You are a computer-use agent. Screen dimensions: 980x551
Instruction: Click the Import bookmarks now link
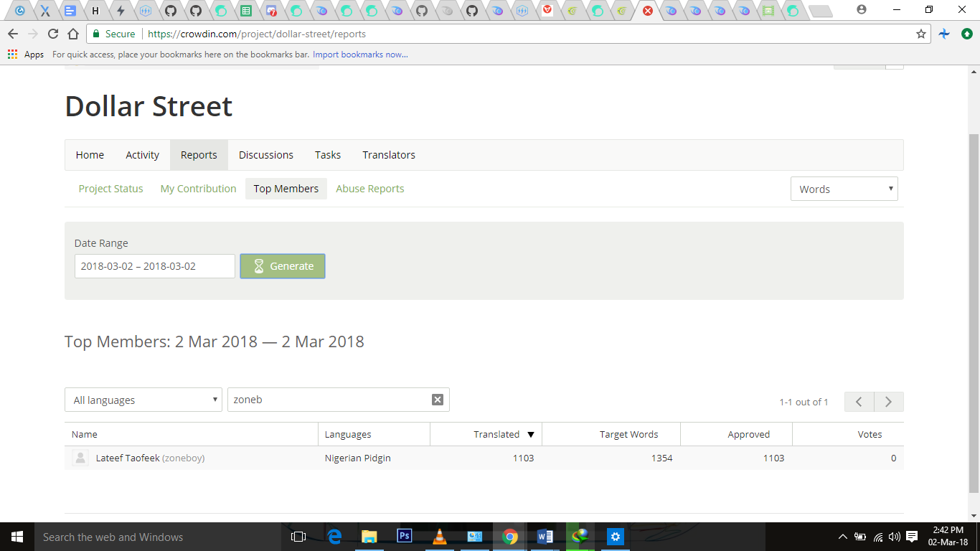[360, 55]
